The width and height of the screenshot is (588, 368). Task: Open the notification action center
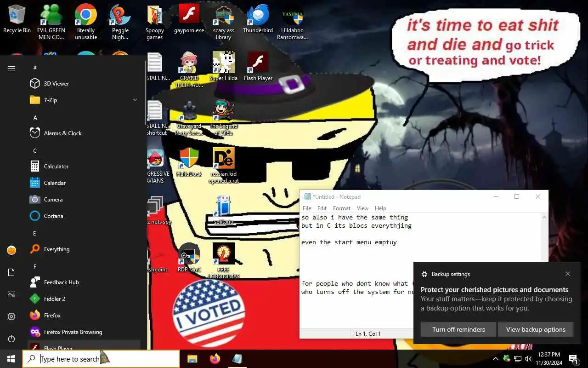[573, 359]
